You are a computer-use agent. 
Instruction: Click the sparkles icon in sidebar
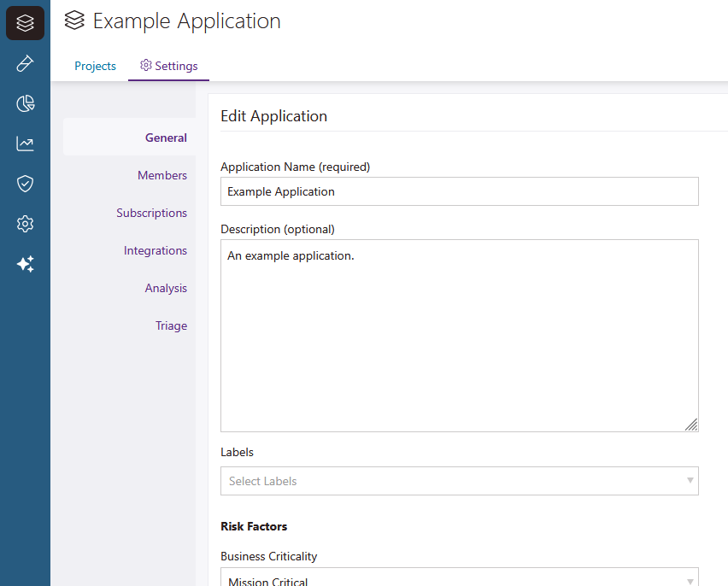(25, 264)
